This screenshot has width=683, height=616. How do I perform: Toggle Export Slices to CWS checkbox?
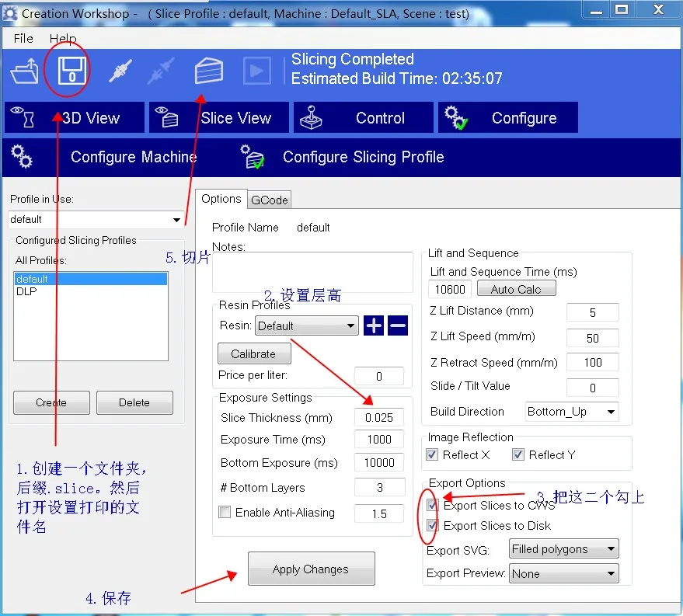[x=432, y=506]
